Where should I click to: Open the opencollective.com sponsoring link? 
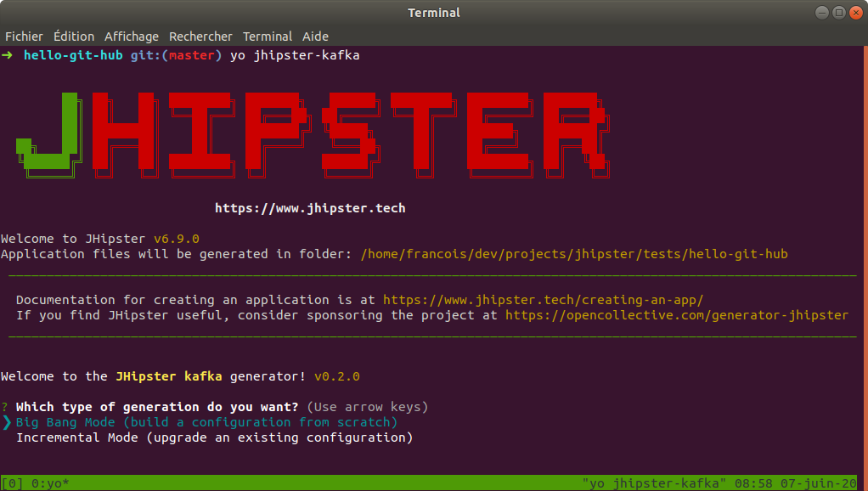pos(676,315)
